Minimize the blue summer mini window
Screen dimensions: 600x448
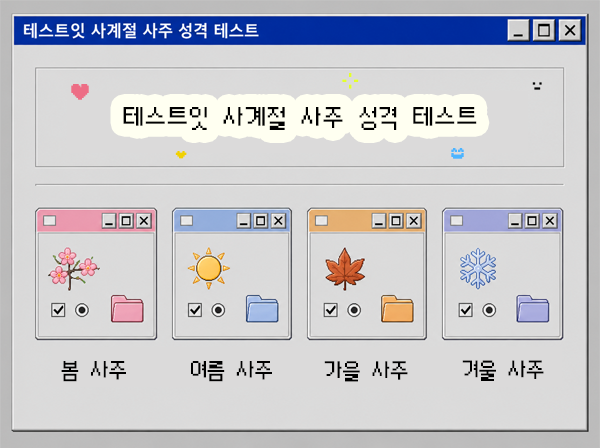click(243, 221)
